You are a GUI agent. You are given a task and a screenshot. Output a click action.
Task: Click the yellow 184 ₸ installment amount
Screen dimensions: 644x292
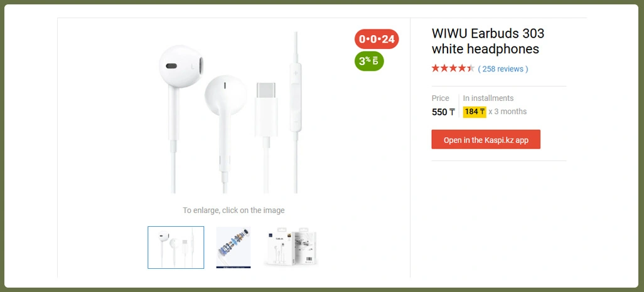click(475, 112)
